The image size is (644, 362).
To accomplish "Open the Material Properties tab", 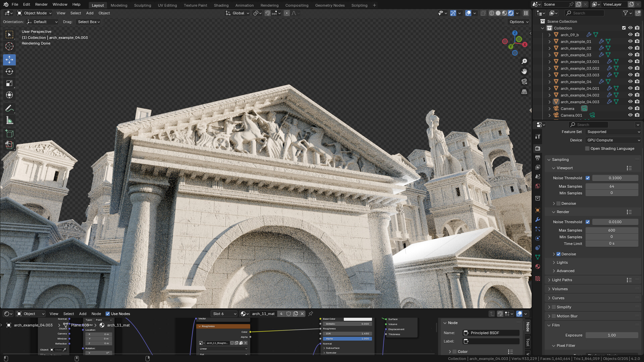I will coord(538,266).
